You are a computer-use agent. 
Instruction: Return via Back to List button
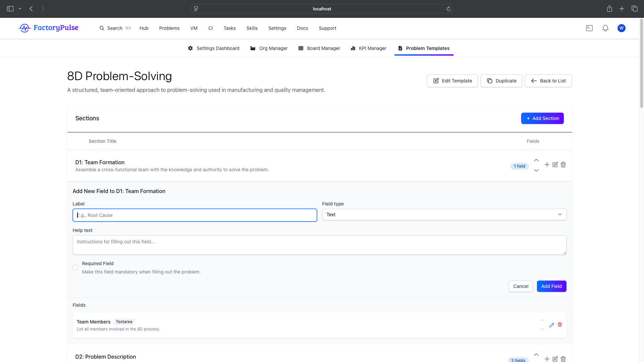548,81
